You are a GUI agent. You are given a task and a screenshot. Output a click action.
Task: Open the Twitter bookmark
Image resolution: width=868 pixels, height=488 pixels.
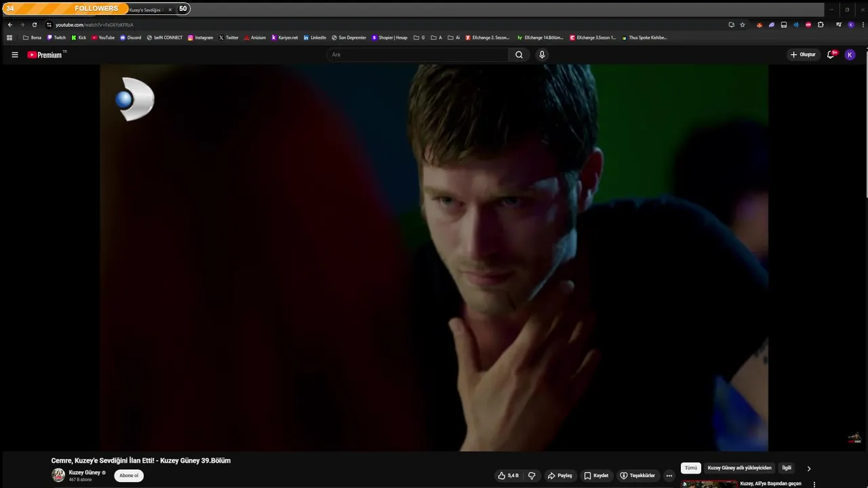point(229,38)
